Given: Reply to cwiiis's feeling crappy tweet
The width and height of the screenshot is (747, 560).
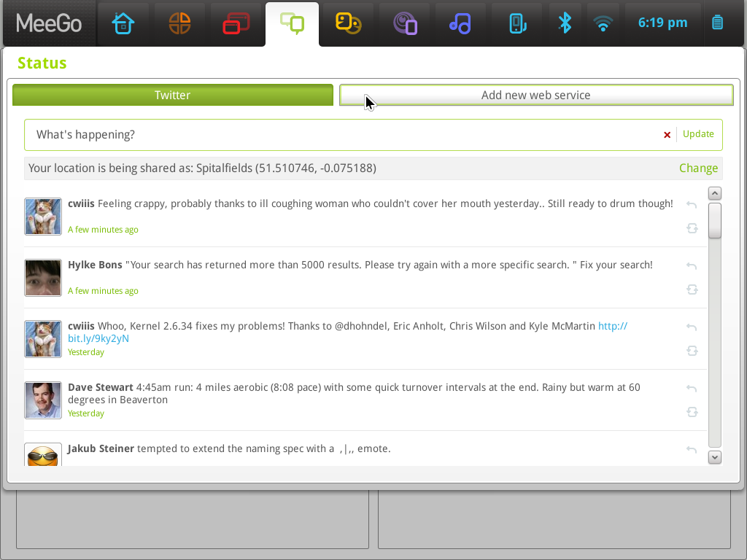Looking at the screenshot, I should [692, 205].
